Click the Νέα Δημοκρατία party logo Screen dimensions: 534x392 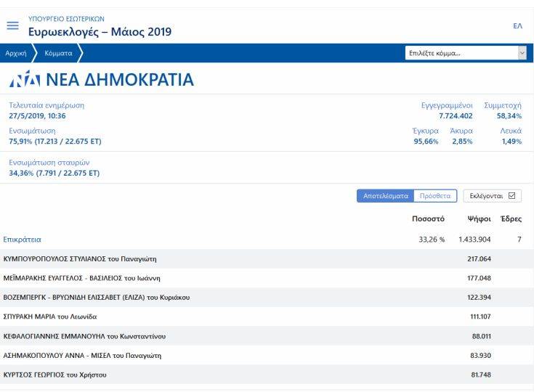[25, 79]
